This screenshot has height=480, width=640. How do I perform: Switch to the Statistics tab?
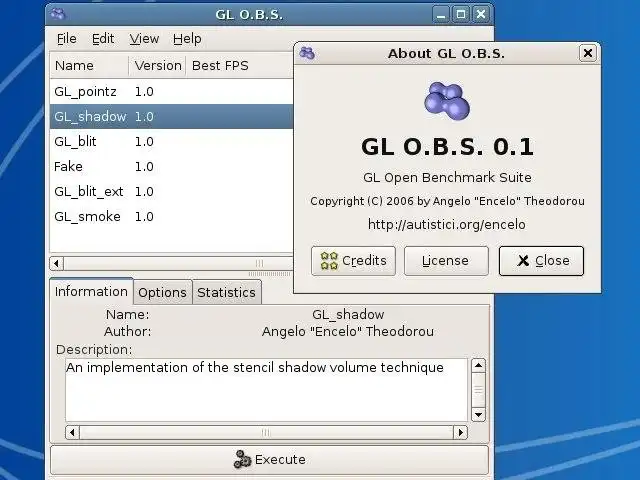227,292
